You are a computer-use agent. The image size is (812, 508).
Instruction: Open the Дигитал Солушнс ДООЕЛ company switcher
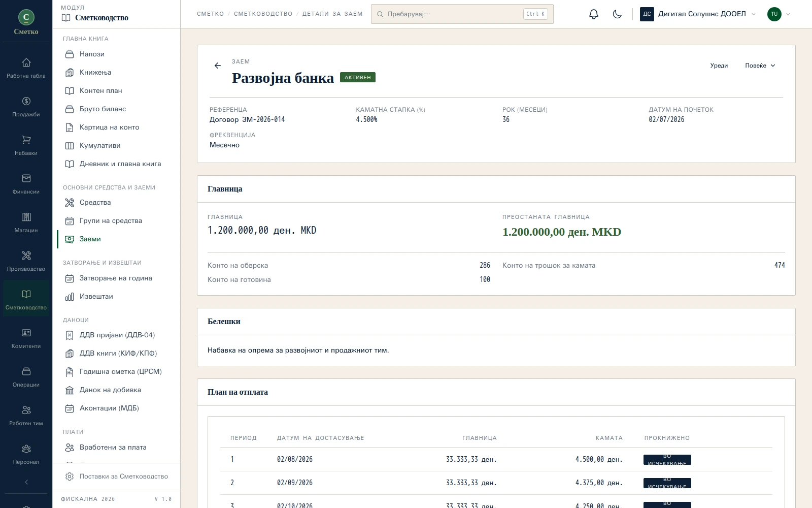698,14
